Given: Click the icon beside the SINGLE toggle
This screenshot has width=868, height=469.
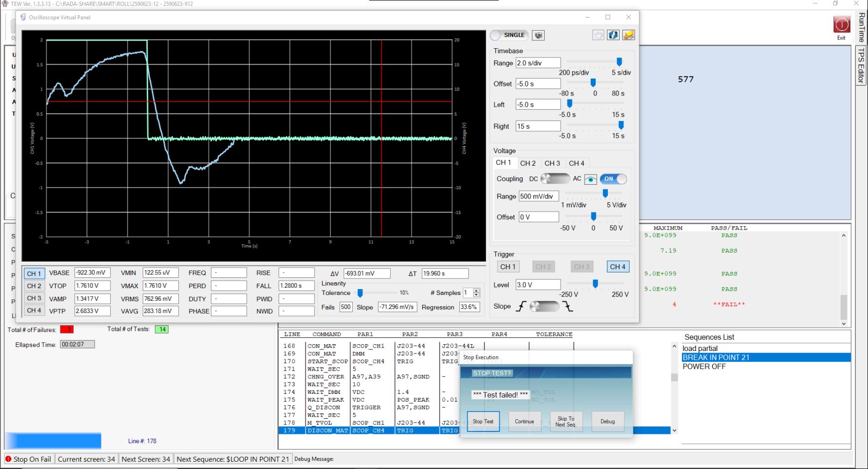Looking at the screenshot, I should point(538,35).
